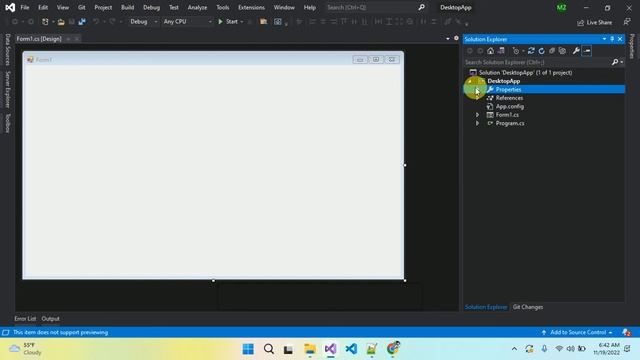Click the Home icon in Solution Explorer
Viewport: 640px width, 360px height.
click(491, 51)
